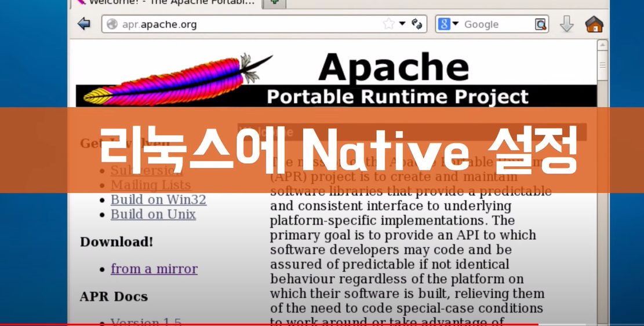Bookmark this page with the star icon
Image resolution: width=644 pixels, height=326 pixels.
(388, 24)
